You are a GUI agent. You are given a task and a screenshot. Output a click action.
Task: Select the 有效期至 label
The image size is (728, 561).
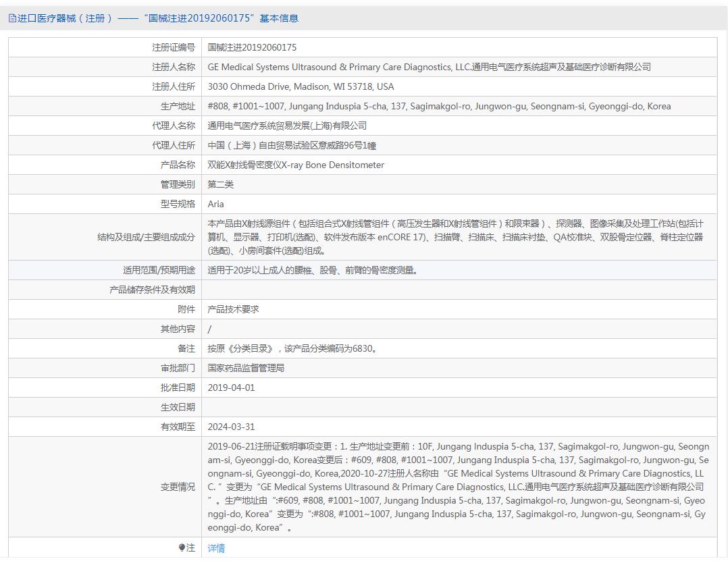178,427
